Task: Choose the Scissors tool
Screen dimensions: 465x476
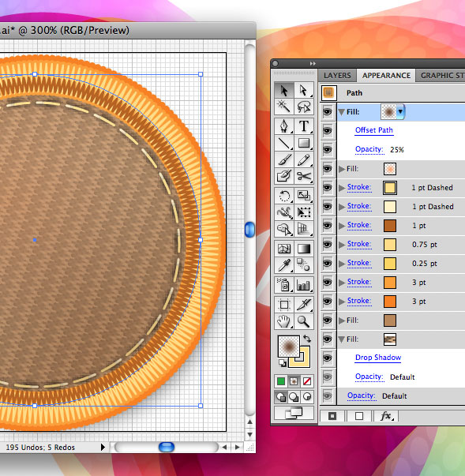Action: click(303, 176)
